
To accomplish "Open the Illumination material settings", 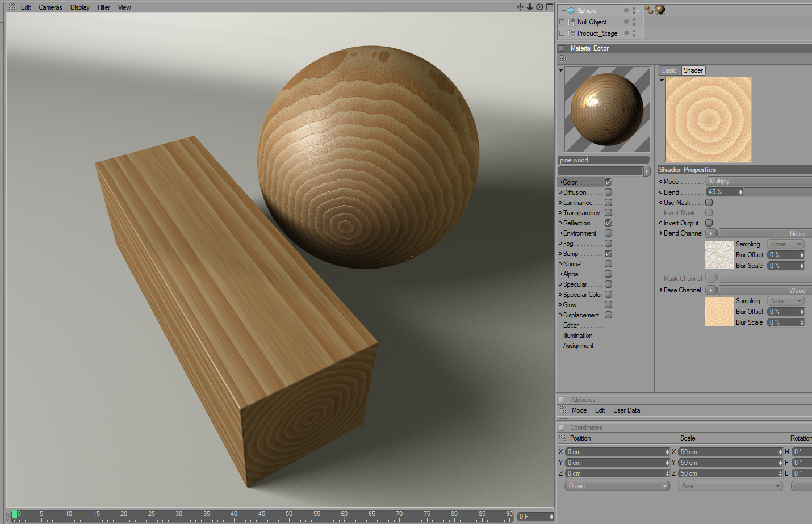I will [578, 336].
